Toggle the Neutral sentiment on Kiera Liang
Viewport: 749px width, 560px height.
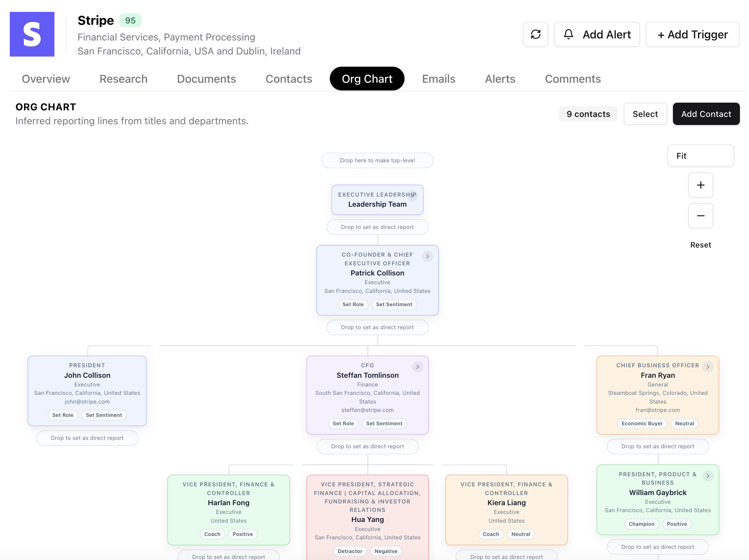[x=520, y=534]
